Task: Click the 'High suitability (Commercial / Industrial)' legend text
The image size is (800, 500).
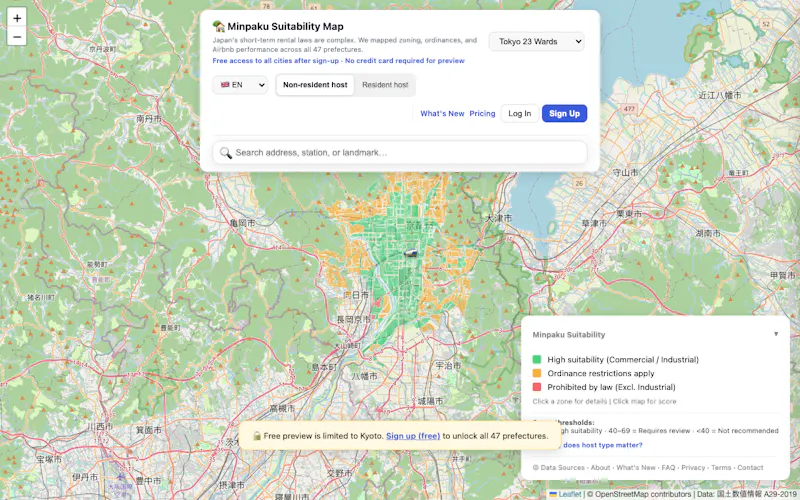Action: coord(623,359)
